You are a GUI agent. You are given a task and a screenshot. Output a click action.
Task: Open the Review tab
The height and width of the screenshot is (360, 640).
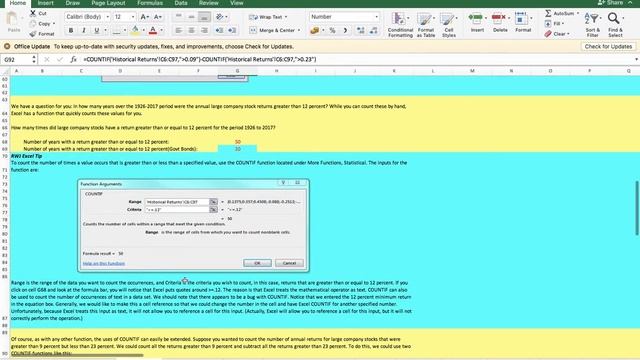coord(209,3)
